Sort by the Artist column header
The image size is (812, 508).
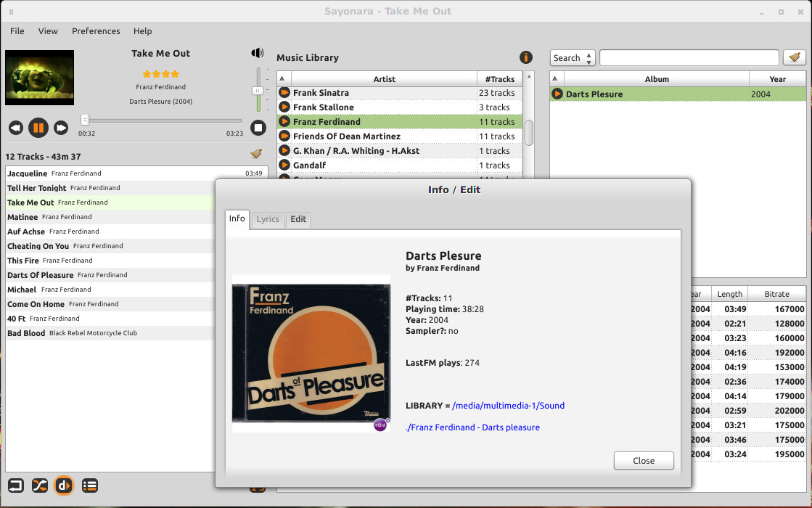click(x=384, y=78)
